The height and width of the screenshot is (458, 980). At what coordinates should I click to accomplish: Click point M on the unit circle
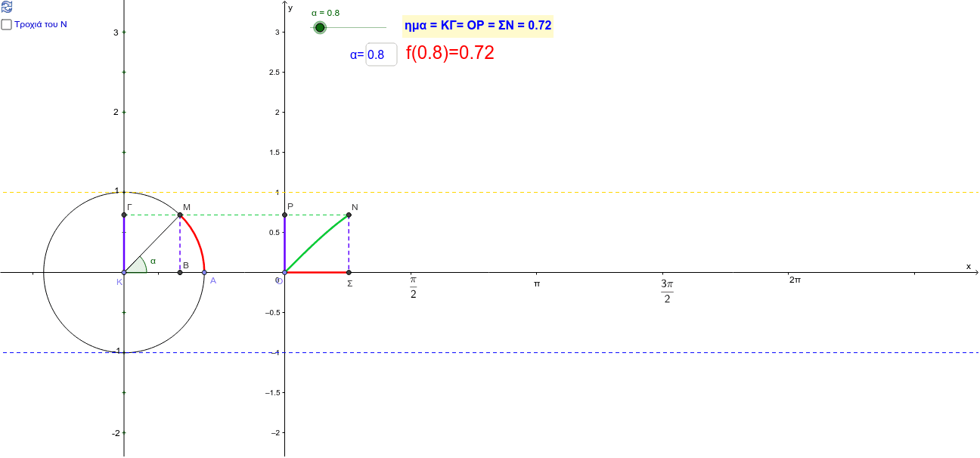tap(180, 215)
